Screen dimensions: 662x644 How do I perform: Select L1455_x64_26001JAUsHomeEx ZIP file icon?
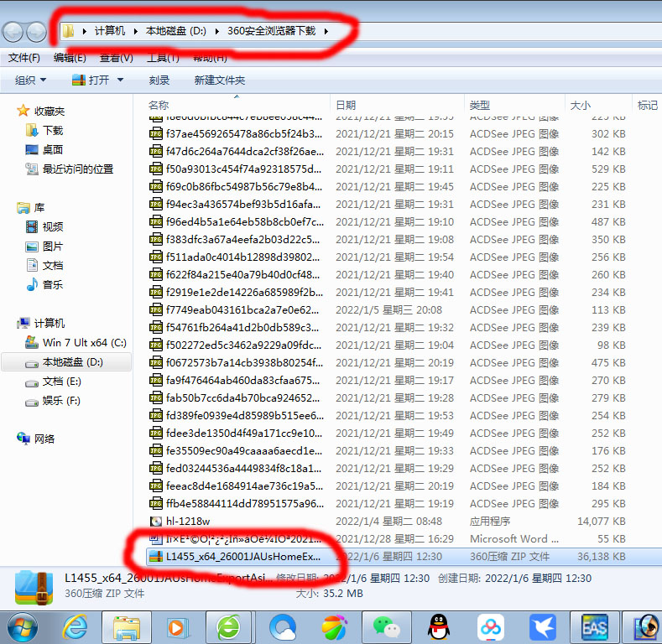pos(156,557)
